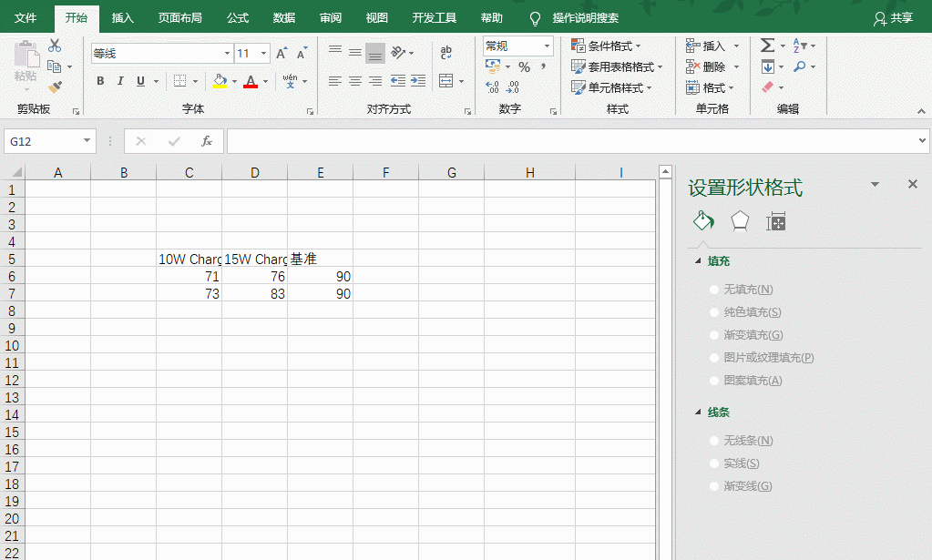Open the 数据 ribbon menu
Screen dimensions: 932x560
[x=282, y=16]
